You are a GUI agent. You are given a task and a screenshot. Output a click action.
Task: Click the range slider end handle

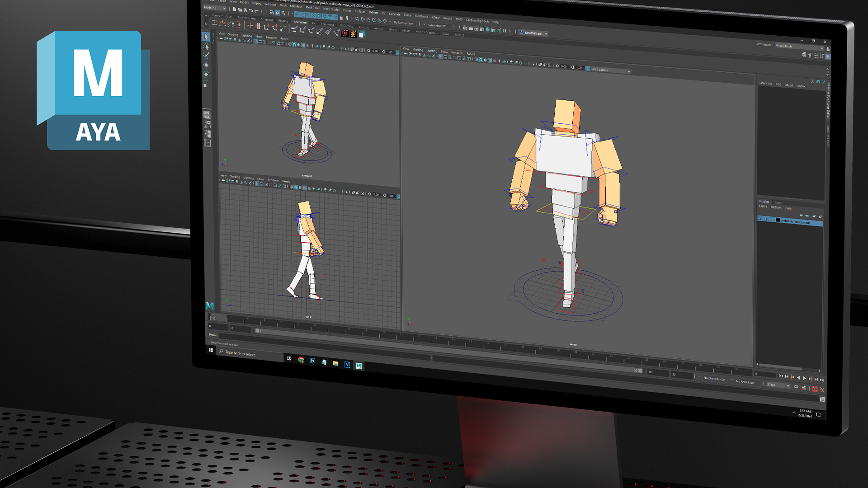[x=640, y=371]
